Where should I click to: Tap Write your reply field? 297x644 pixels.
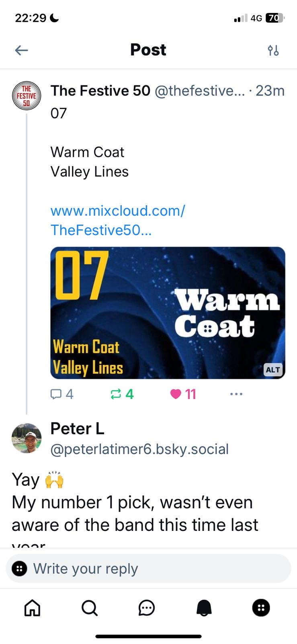[x=149, y=569]
